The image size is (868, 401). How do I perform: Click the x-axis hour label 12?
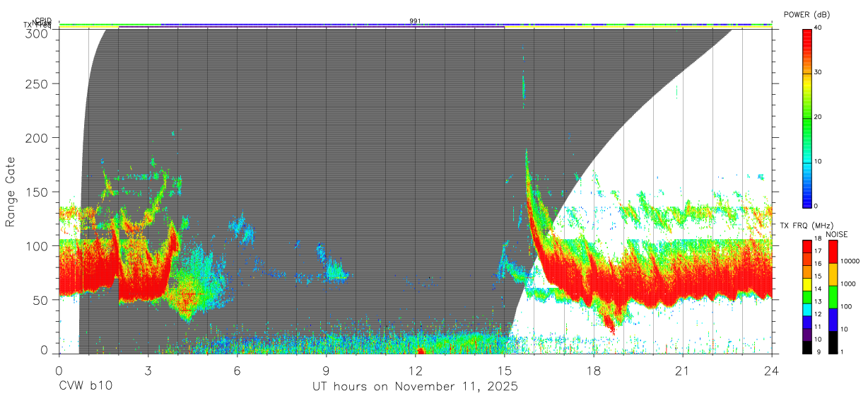tap(415, 371)
